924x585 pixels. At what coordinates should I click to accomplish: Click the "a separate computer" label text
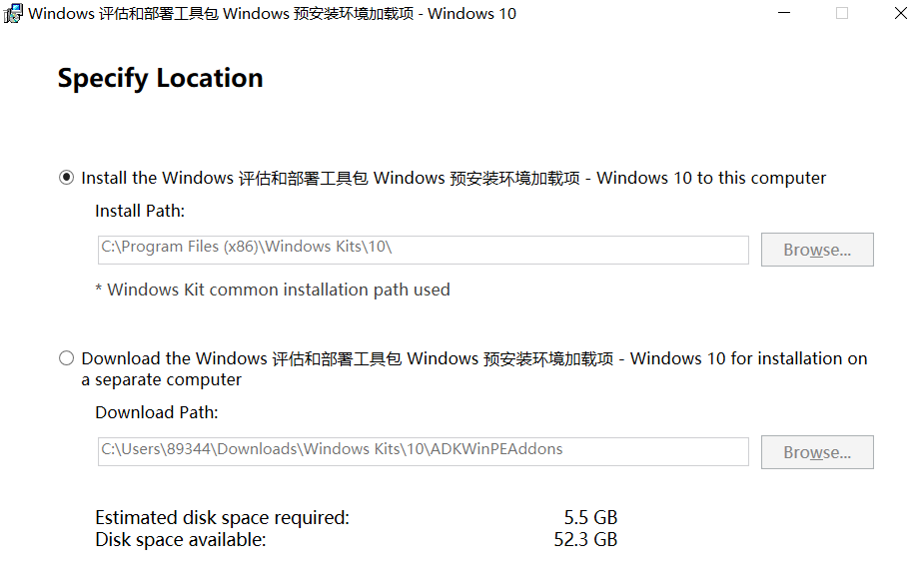click(162, 380)
